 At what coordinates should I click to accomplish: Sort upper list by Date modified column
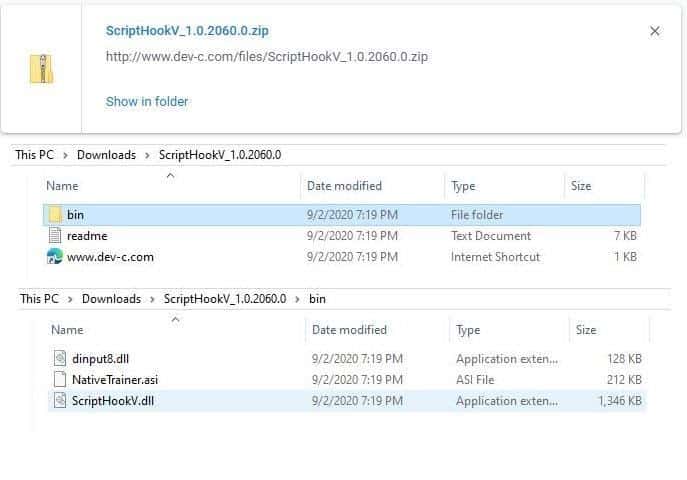click(344, 186)
